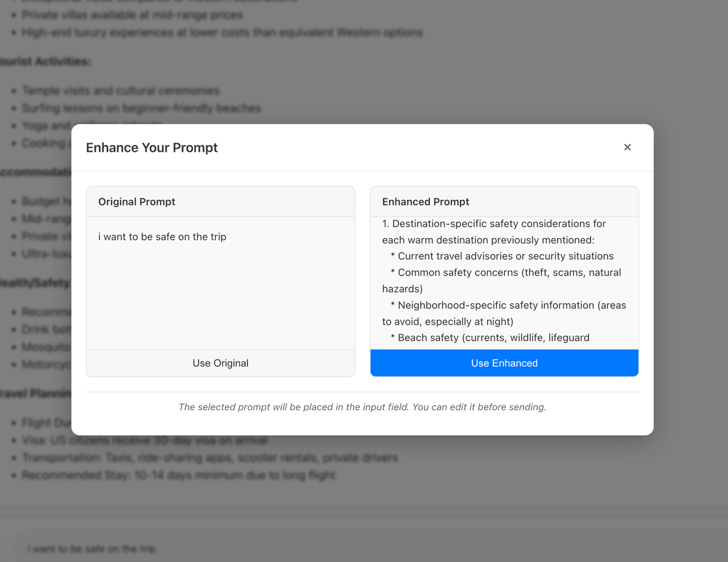Click the Recommended Stay line in background
Viewport: 728px width, 562px height.
pyautogui.click(x=178, y=475)
